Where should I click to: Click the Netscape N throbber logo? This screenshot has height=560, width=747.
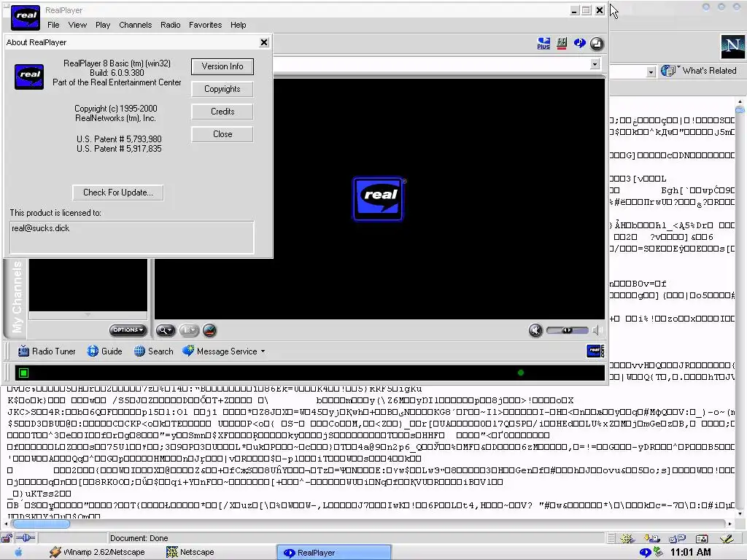tap(732, 47)
